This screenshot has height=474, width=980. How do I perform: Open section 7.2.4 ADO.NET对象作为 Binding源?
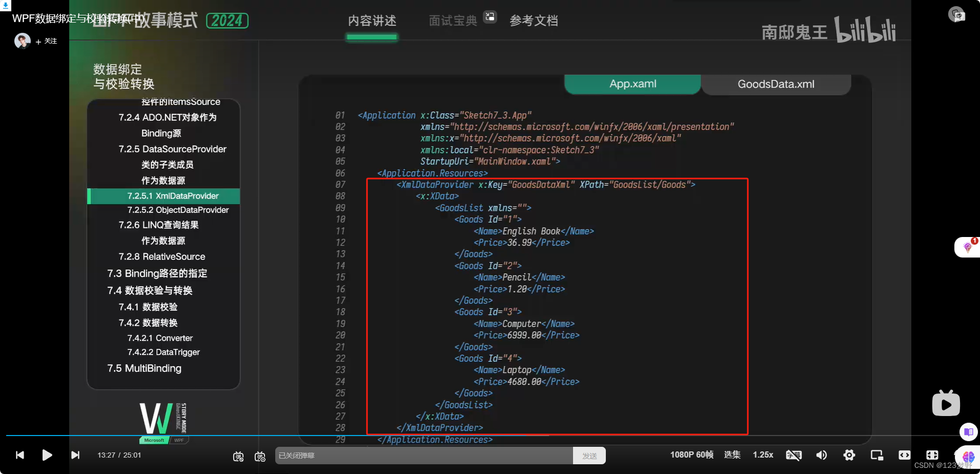168,125
